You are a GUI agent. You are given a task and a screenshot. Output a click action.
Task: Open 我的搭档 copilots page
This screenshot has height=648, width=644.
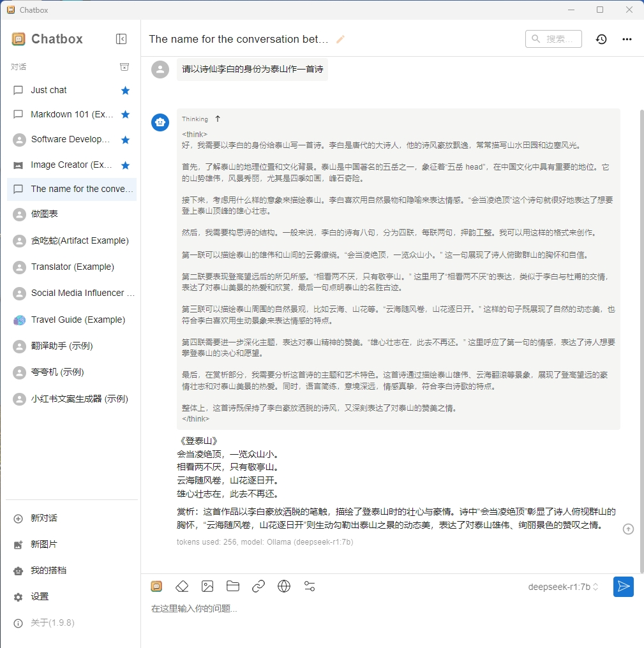click(71, 571)
